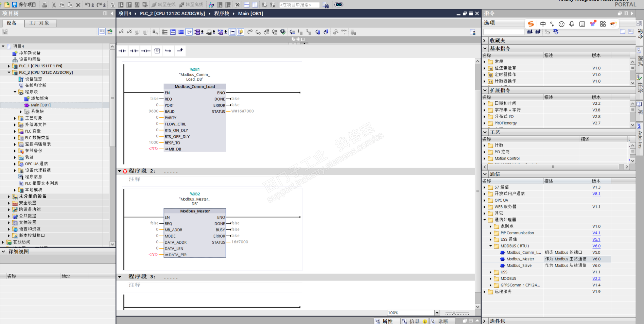Click search down icon in instructions panel
The height and width of the screenshot is (324, 644).
click(x=530, y=32)
